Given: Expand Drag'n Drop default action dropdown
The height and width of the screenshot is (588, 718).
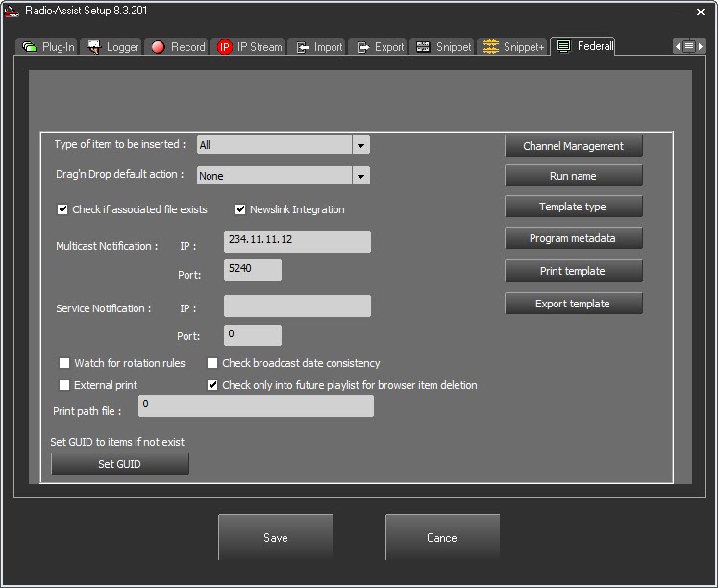Looking at the screenshot, I should tap(360, 176).
